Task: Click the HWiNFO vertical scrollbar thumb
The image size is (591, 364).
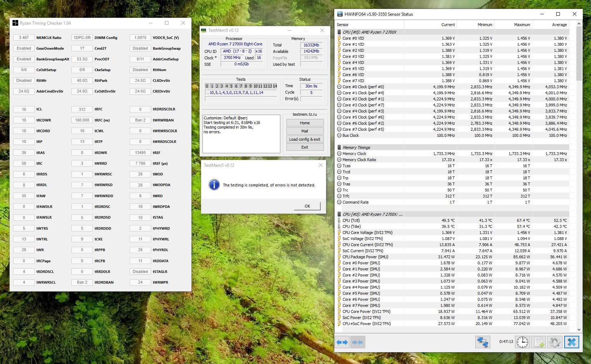Action: point(579,54)
